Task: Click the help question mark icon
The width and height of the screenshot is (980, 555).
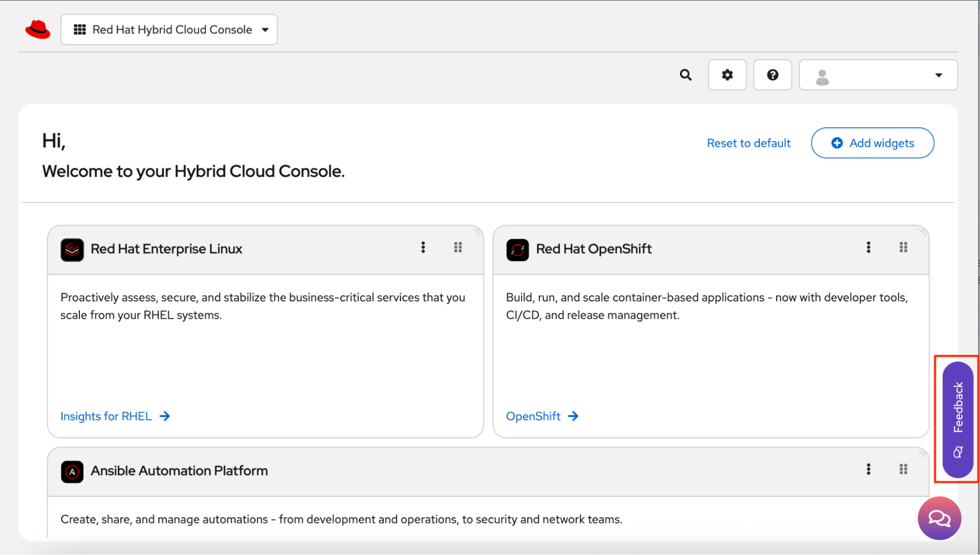Action: (x=773, y=75)
